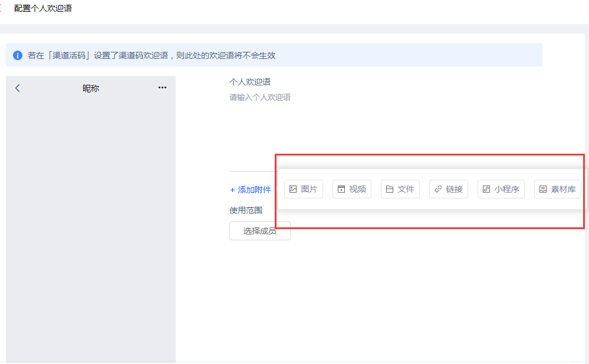Add an image attachment (图片)

[x=304, y=189]
